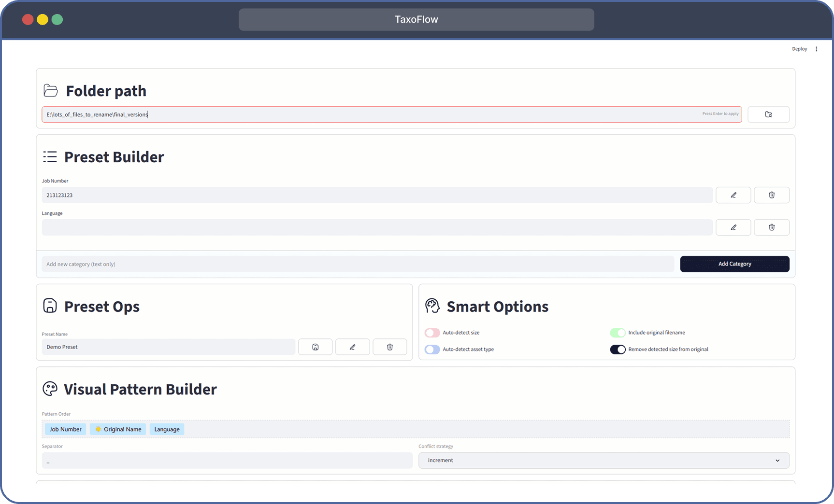Open the three-dot overflow menu near Deploy
The width and height of the screenshot is (834, 504).
pos(817,49)
